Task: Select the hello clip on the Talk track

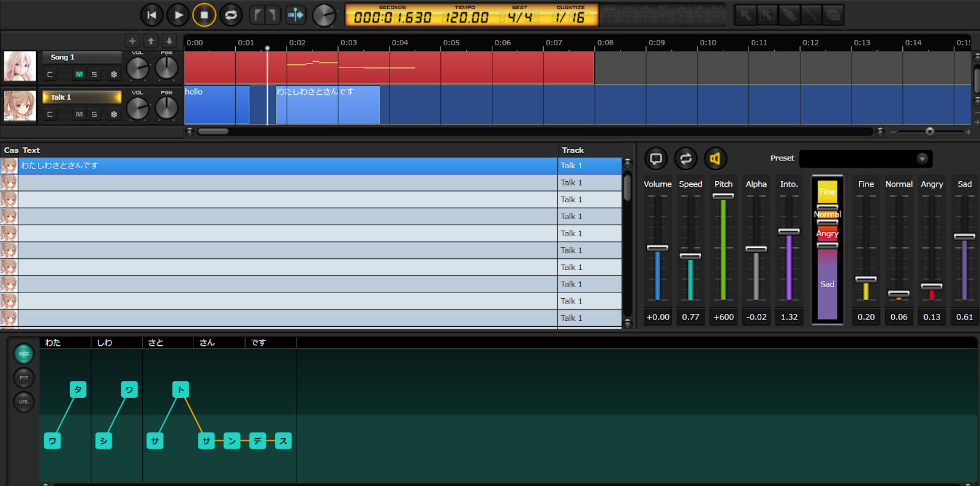Action: tap(210, 105)
